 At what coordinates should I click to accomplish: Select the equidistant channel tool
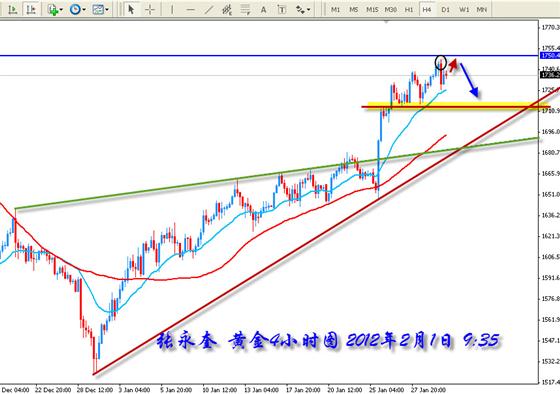point(227,10)
